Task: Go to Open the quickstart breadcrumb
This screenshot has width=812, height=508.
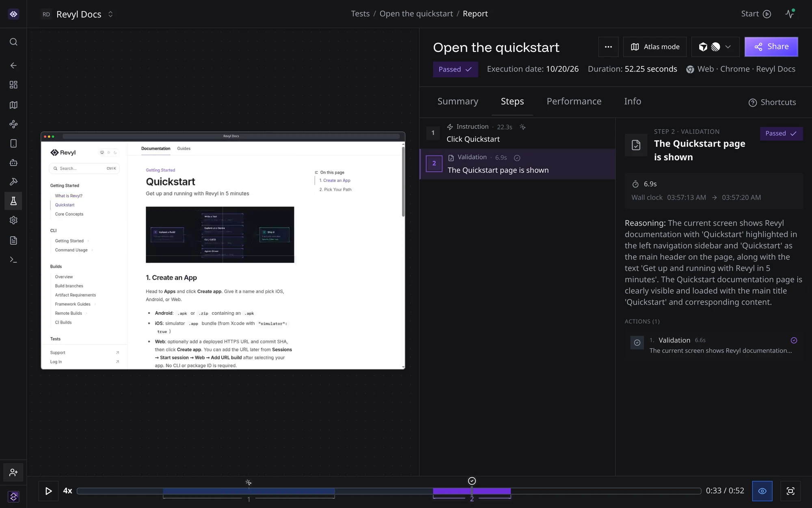Action: [x=416, y=14]
